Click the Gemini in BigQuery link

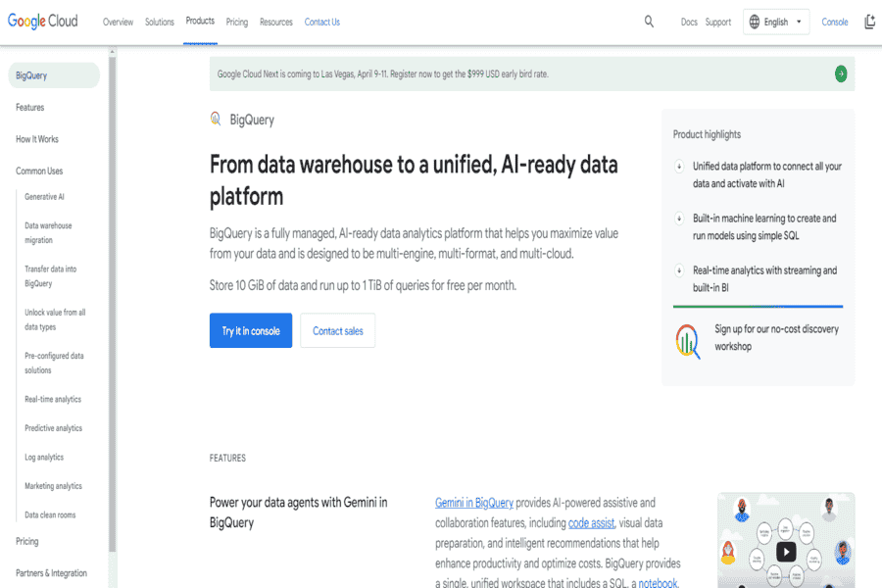click(474, 503)
